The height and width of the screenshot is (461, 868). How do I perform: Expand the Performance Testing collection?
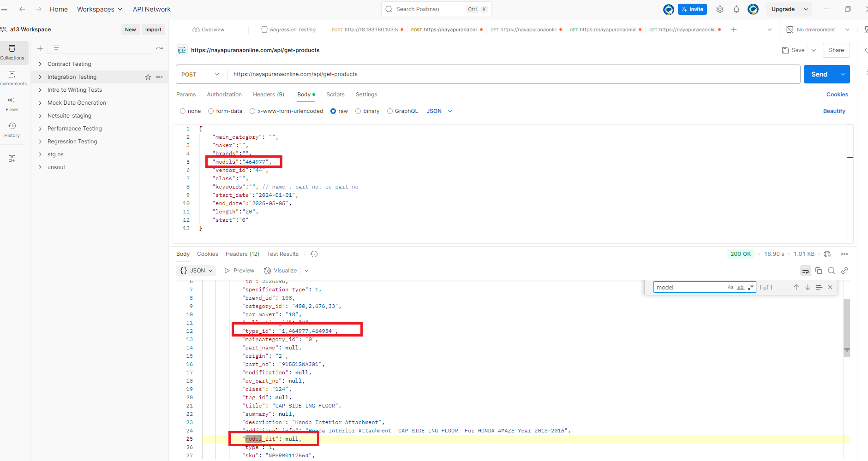tap(40, 129)
